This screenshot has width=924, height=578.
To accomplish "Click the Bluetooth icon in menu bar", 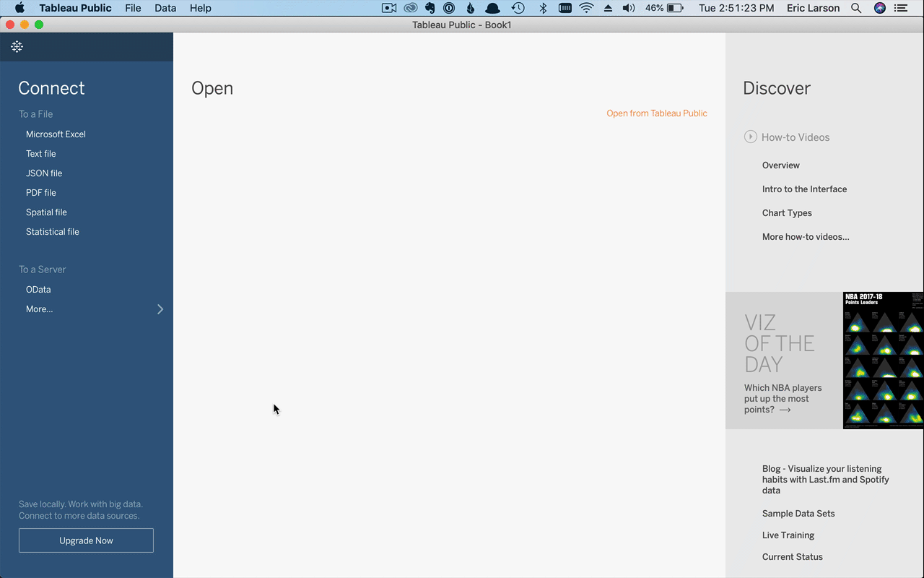I will [543, 8].
